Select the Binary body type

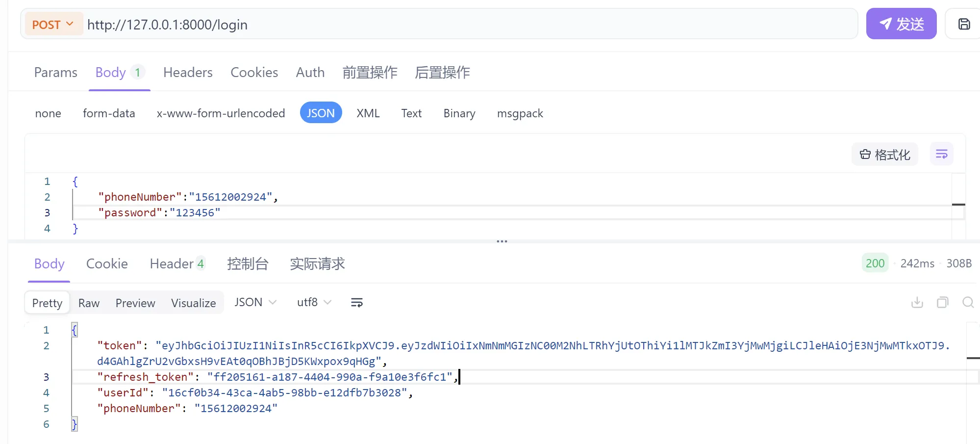pos(459,113)
